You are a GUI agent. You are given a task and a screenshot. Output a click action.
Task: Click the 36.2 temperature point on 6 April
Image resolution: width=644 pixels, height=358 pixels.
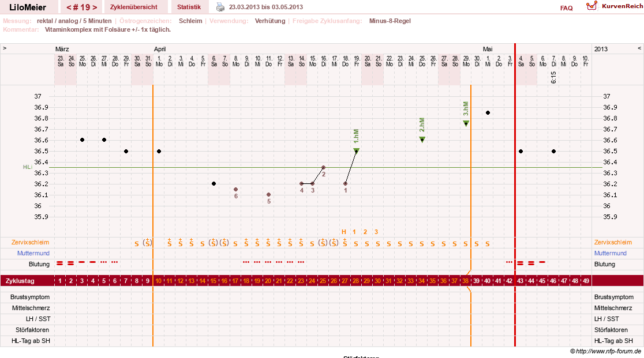point(214,184)
